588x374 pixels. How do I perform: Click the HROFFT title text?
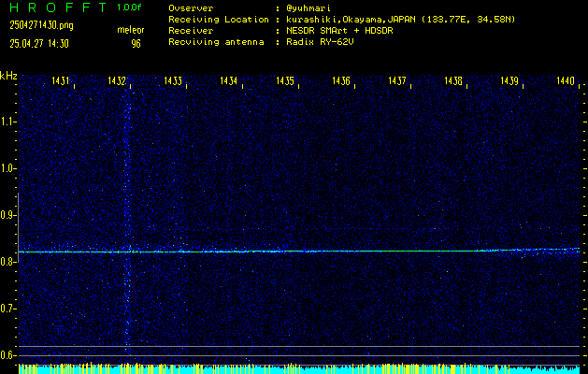click(59, 7)
